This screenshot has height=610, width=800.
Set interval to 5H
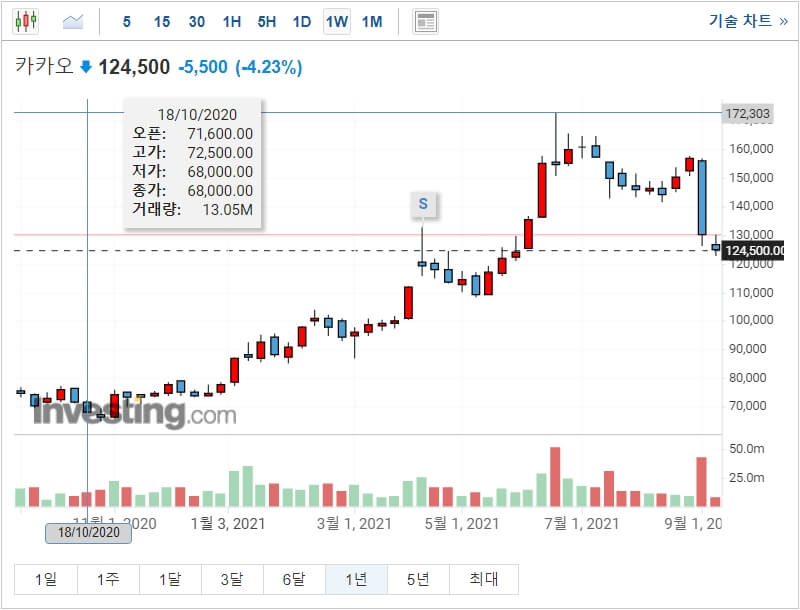(266, 22)
